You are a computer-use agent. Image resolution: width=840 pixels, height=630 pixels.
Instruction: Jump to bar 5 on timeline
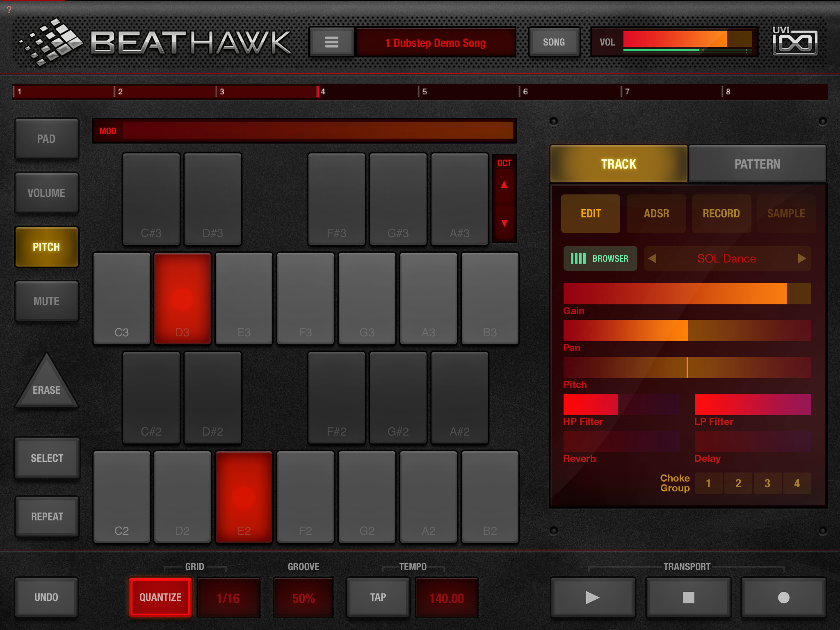(x=424, y=91)
